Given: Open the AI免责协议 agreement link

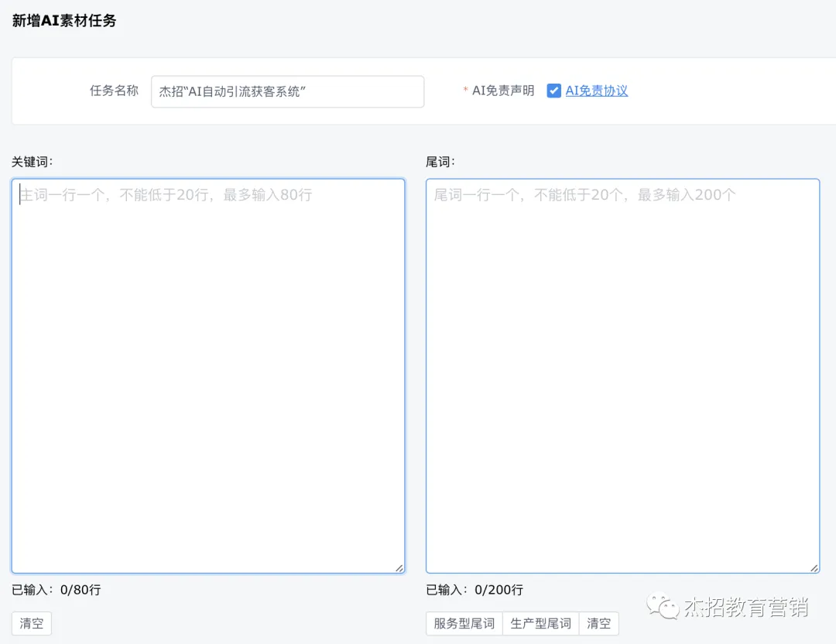Looking at the screenshot, I should (594, 91).
